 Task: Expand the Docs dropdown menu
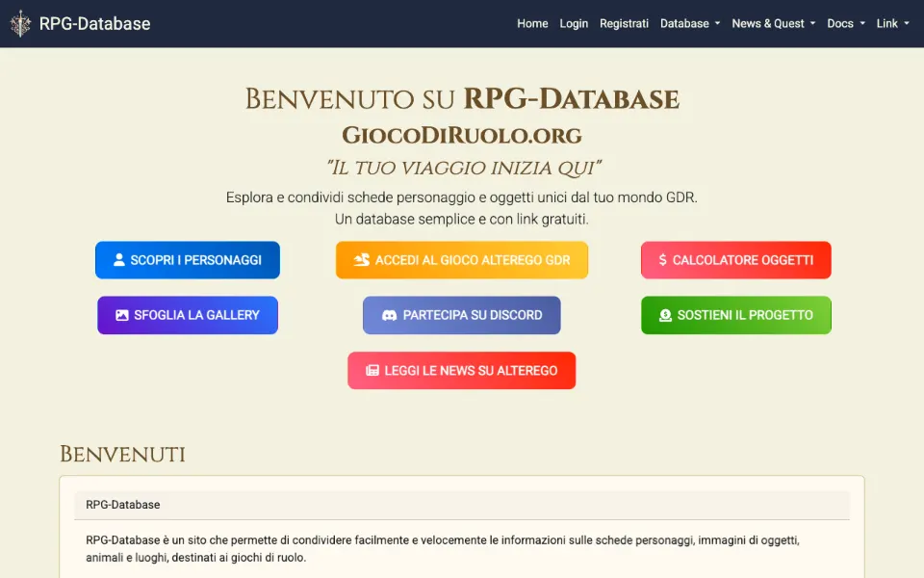(846, 23)
